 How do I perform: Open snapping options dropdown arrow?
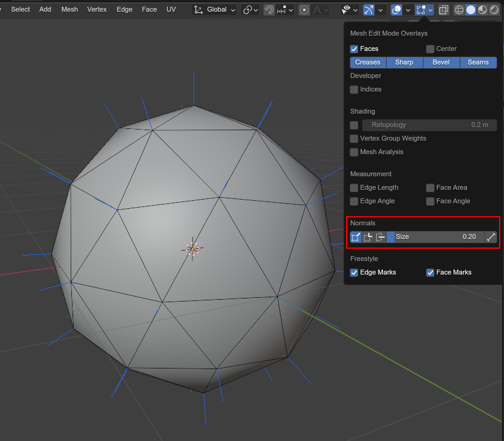(x=291, y=10)
